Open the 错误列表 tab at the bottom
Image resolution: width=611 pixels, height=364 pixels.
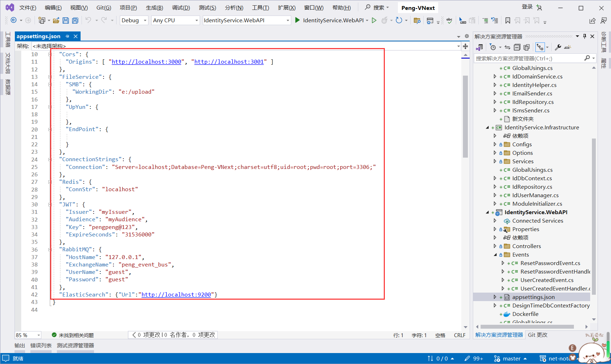click(41, 345)
